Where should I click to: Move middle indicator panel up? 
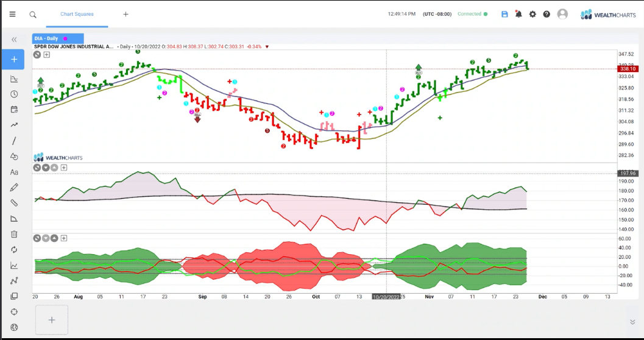[x=55, y=168]
